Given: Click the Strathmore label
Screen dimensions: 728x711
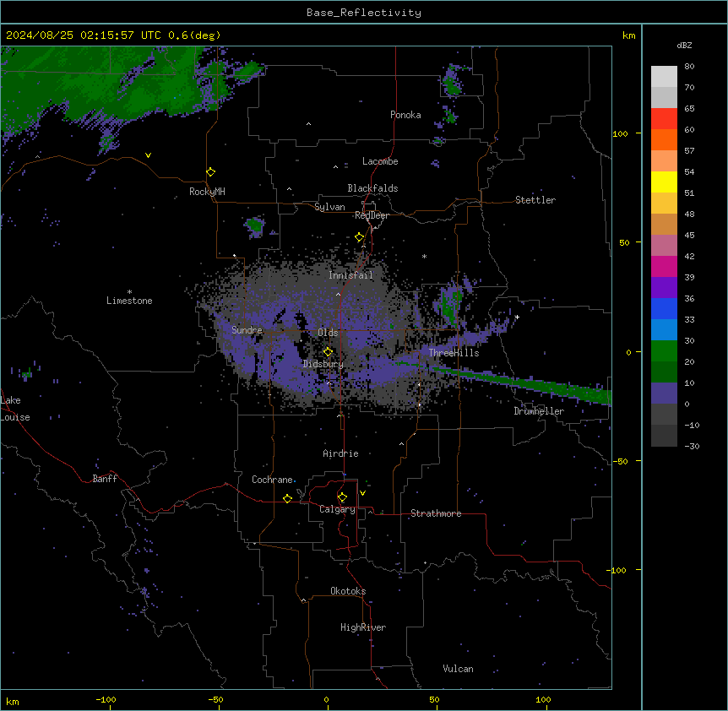Looking at the screenshot, I should 436,513.
